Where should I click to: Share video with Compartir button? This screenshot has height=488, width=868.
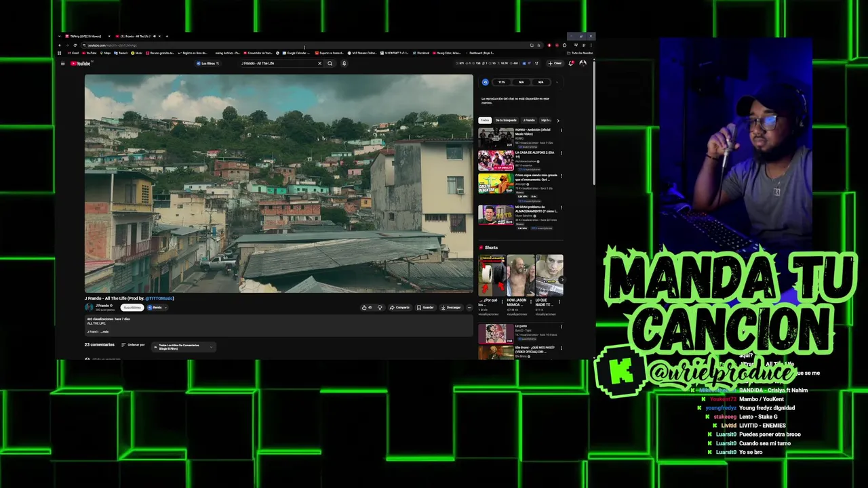(399, 307)
